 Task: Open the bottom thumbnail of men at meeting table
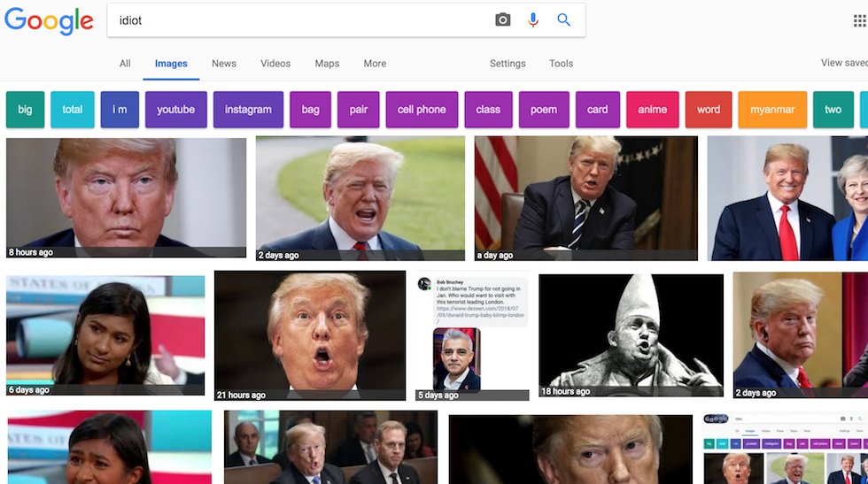click(x=330, y=447)
